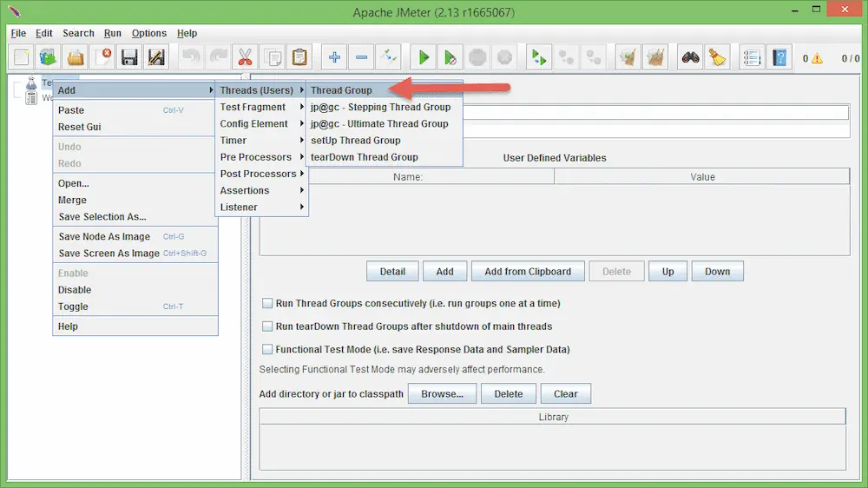This screenshot has height=488, width=868.
Task: Click the Add from Clipboard button
Action: click(x=528, y=272)
